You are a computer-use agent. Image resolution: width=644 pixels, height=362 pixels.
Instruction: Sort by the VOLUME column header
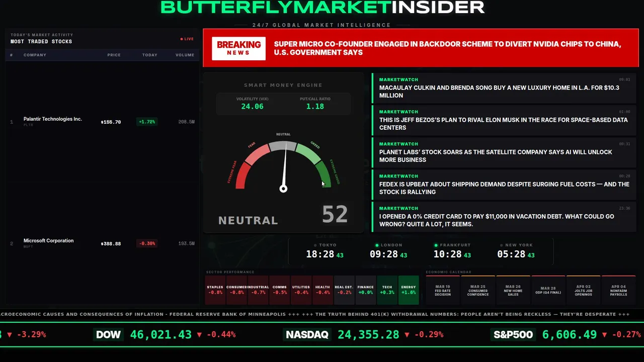[185, 55]
